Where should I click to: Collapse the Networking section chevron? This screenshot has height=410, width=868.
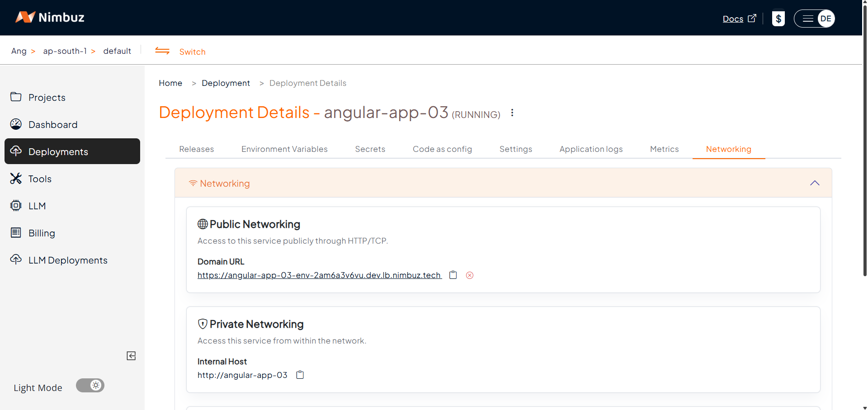coord(814,183)
